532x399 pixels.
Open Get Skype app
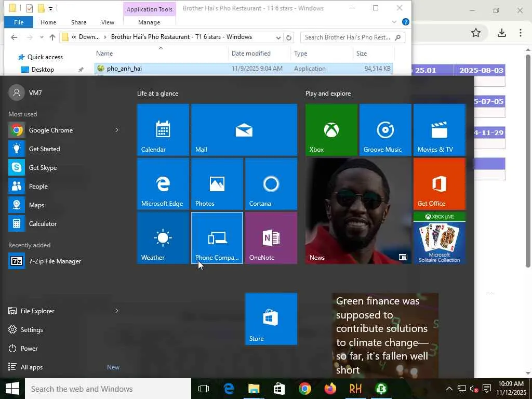point(43,168)
